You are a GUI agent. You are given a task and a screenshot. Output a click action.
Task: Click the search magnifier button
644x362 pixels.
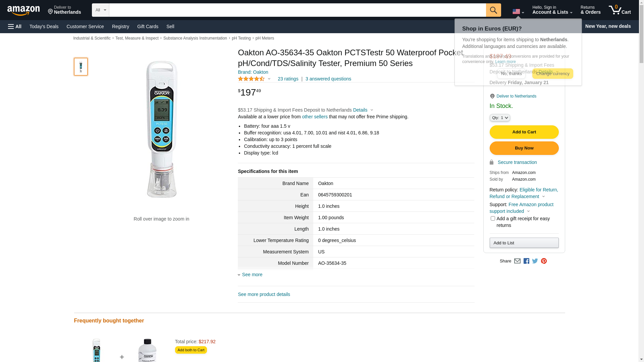493,10
